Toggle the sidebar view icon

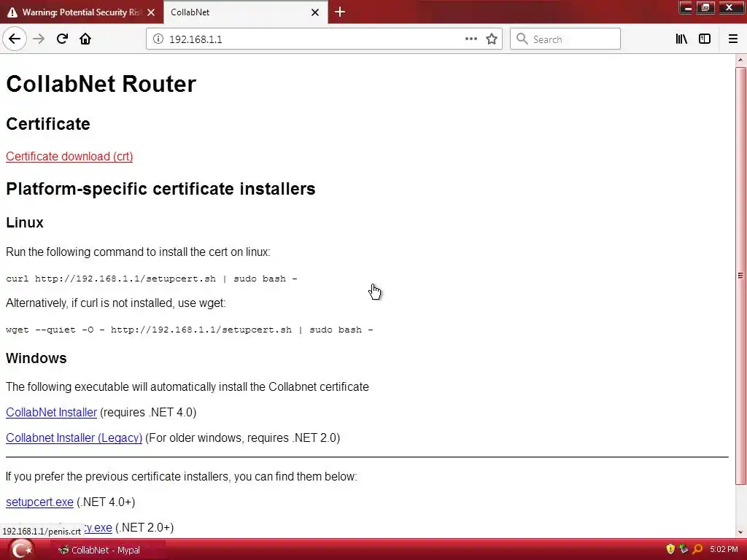pos(705,39)
